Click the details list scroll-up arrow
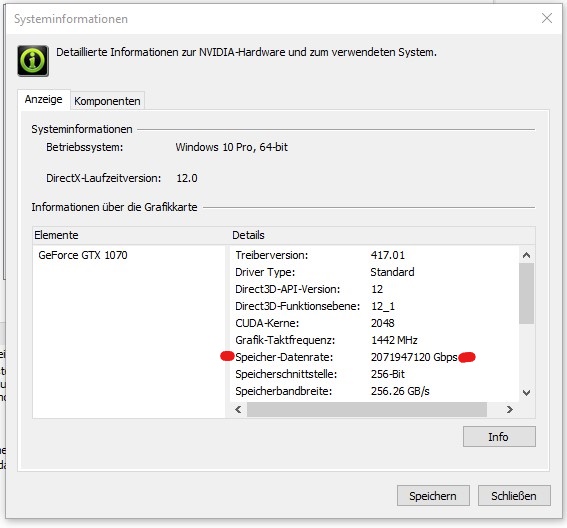This screenshot has height=528, width=567. (526, 255)
